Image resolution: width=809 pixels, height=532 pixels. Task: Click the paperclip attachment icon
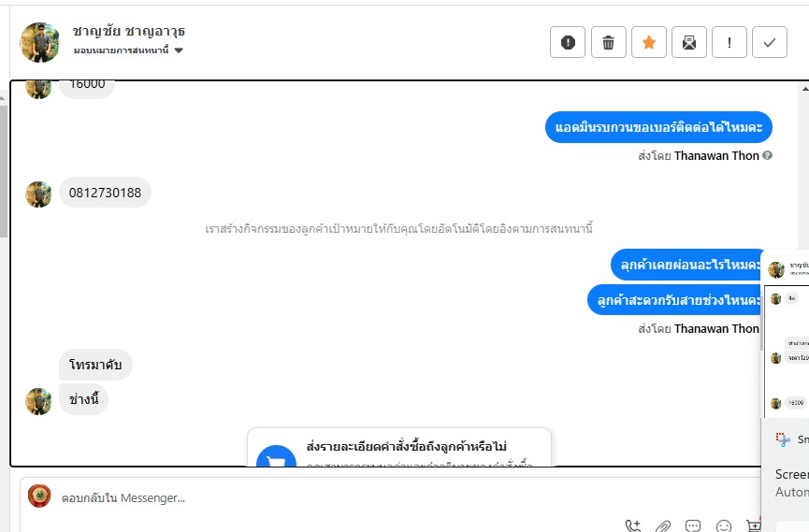coord(663,525)
